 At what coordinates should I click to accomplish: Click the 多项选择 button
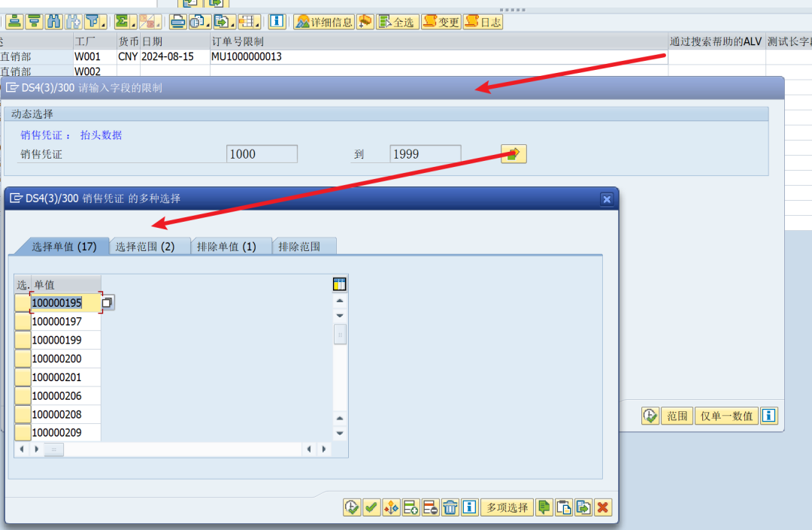click(x=507, y=507)
